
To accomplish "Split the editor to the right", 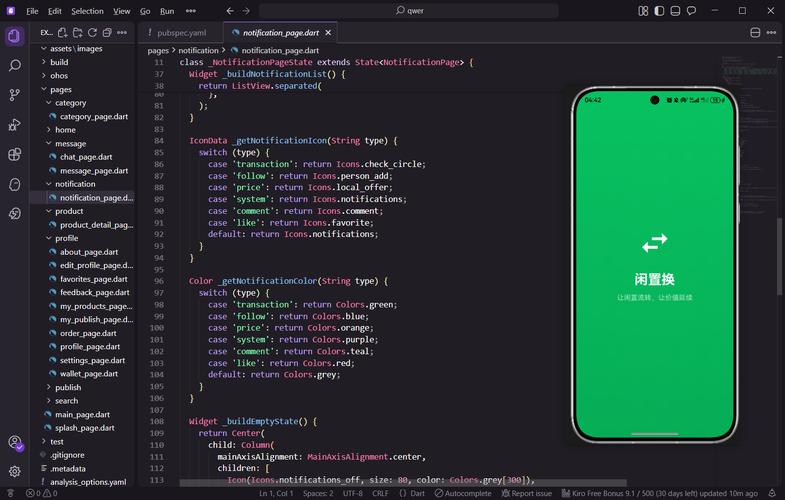I will tap(755, 33).
